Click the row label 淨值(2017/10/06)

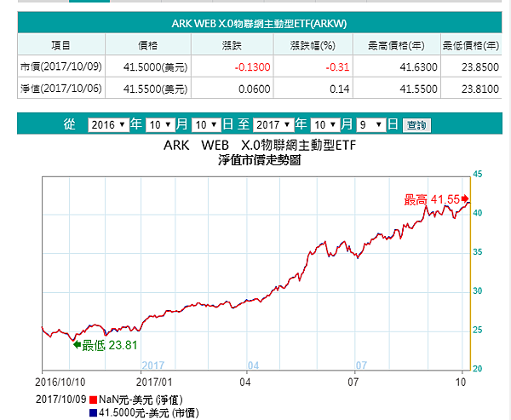pyautogui.click(x=61, y=89)
